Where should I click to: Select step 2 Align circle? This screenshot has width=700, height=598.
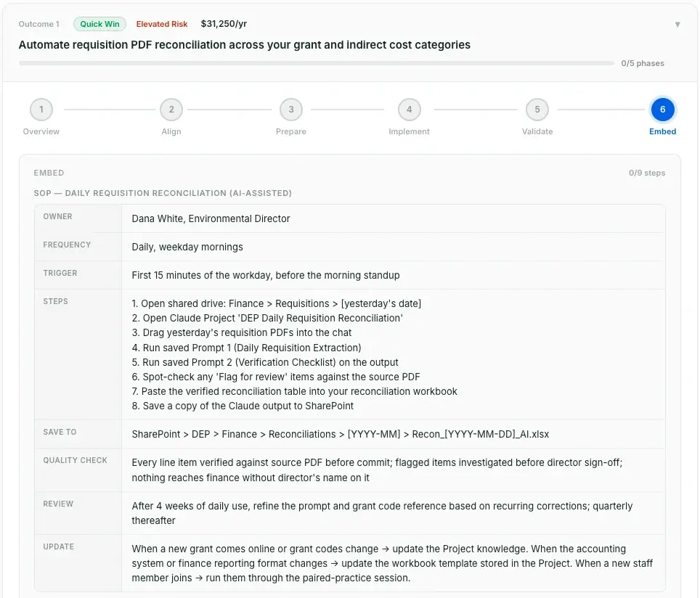point(171,109)
